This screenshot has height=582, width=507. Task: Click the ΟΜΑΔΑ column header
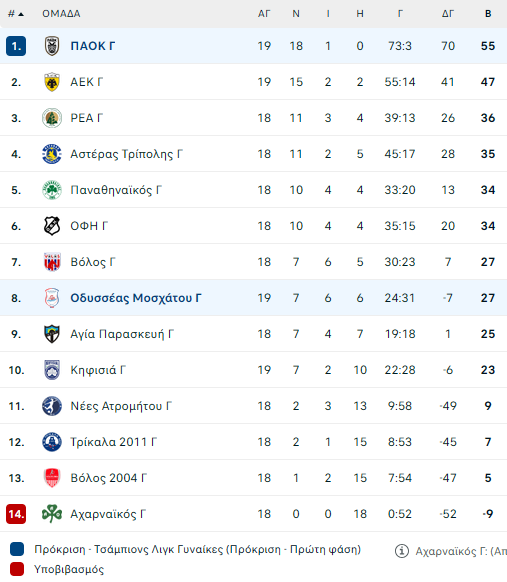tap(61, 14)
